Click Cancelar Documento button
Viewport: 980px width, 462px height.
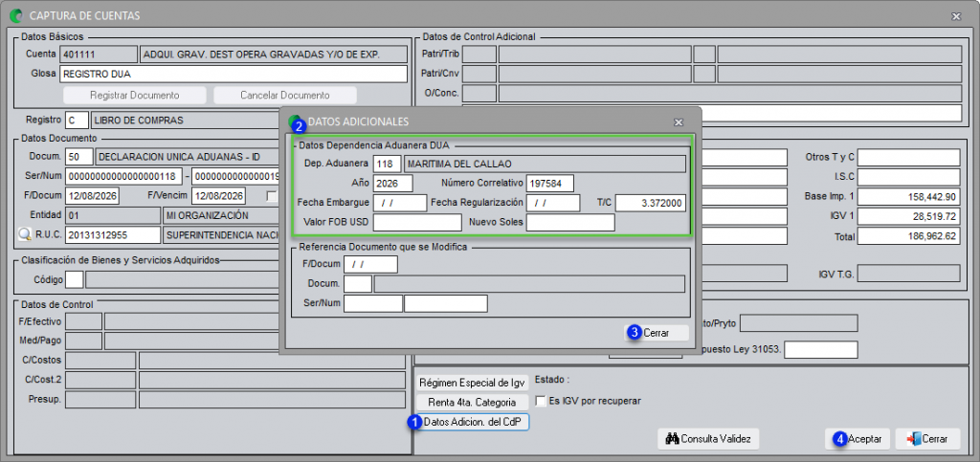[x=285, y=96]
